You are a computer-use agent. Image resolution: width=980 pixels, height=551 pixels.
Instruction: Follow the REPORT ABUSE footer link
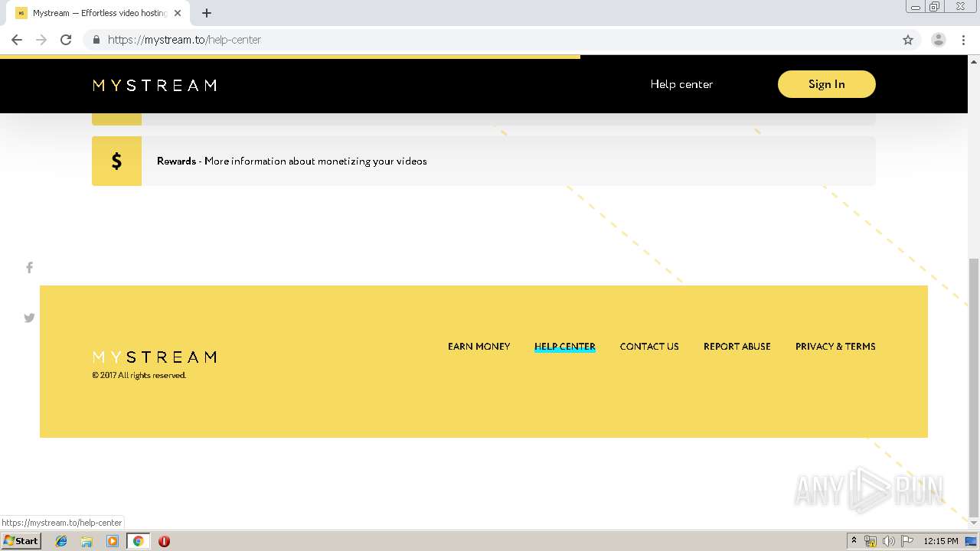point(737,347)
